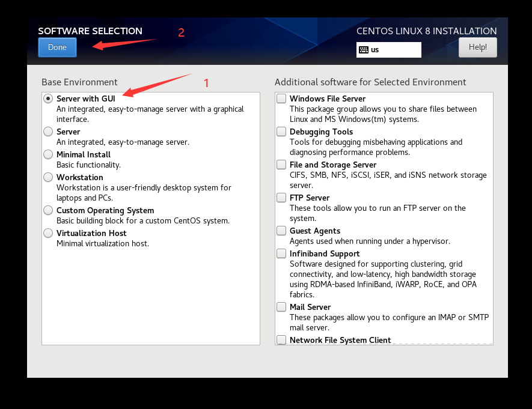Click the Done button
The width and height of the screenshot is (532, 409).
click(x=57, y=47)
